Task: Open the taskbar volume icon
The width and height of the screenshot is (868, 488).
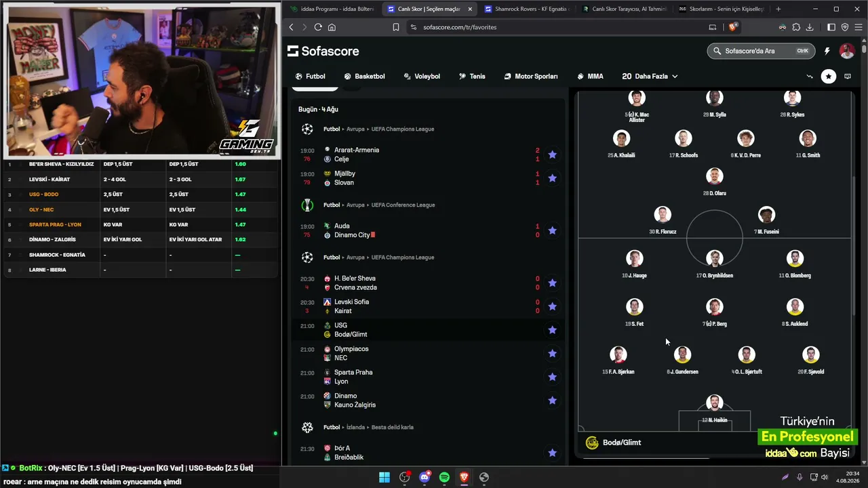Action: (825, 477)
